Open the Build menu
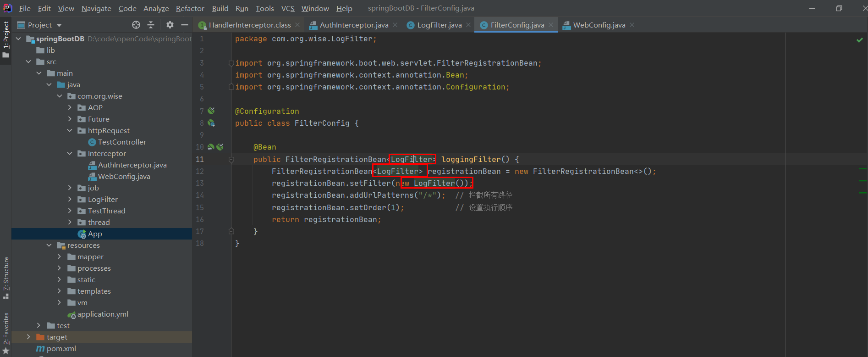This screenshot has height=357, width=868. pyautogui.click(x=220, y=8)
